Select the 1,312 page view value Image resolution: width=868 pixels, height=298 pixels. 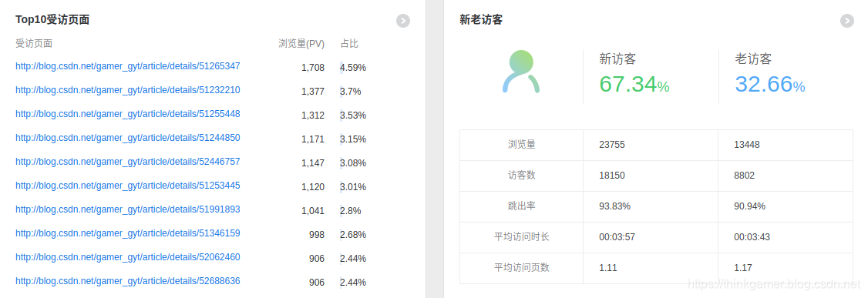coord(313,115)
